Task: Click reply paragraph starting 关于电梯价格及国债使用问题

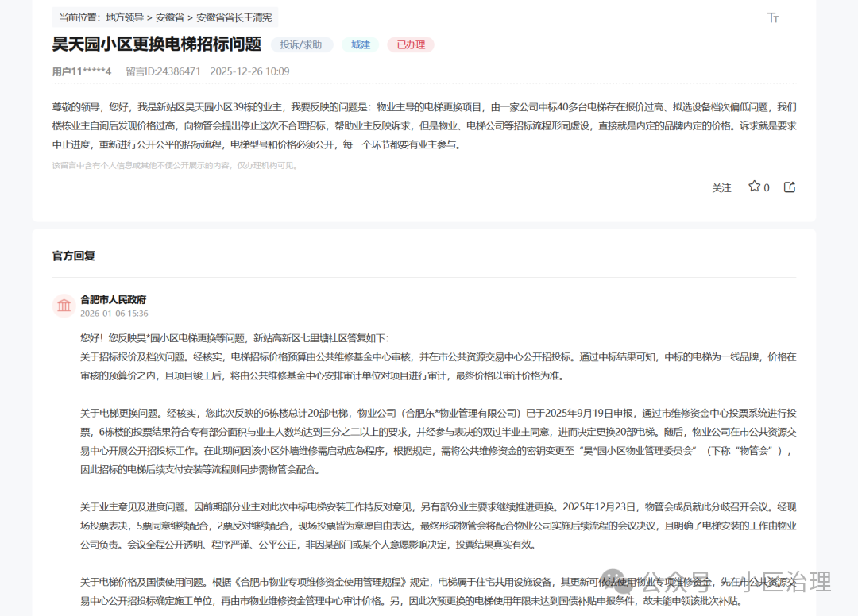Action: [439, 591]
